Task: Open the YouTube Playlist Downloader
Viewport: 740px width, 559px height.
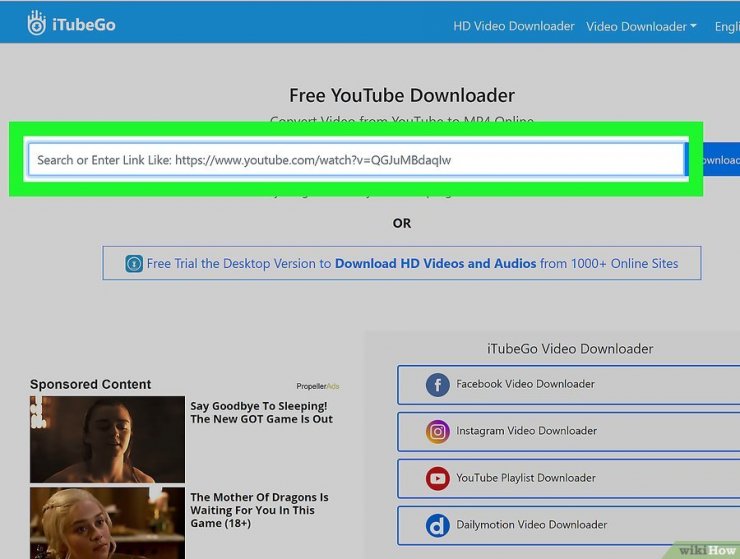Action: click(x=569, y=478)
